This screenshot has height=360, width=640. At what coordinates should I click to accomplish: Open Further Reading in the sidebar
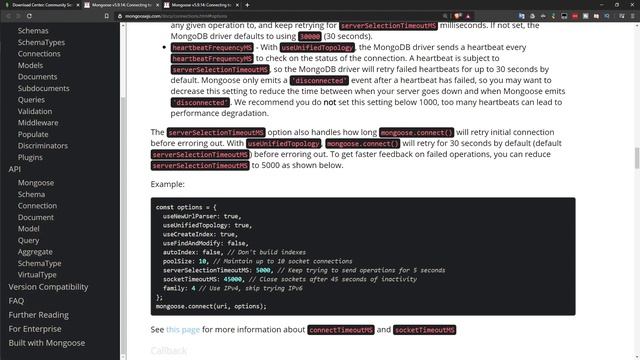point(38,315)
